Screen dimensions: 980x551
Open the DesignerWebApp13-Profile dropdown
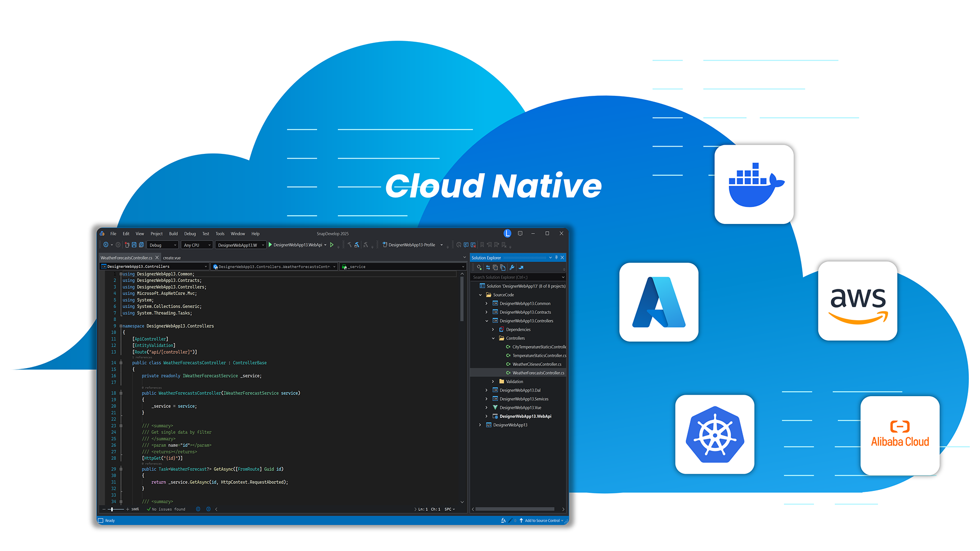point(412,245)
